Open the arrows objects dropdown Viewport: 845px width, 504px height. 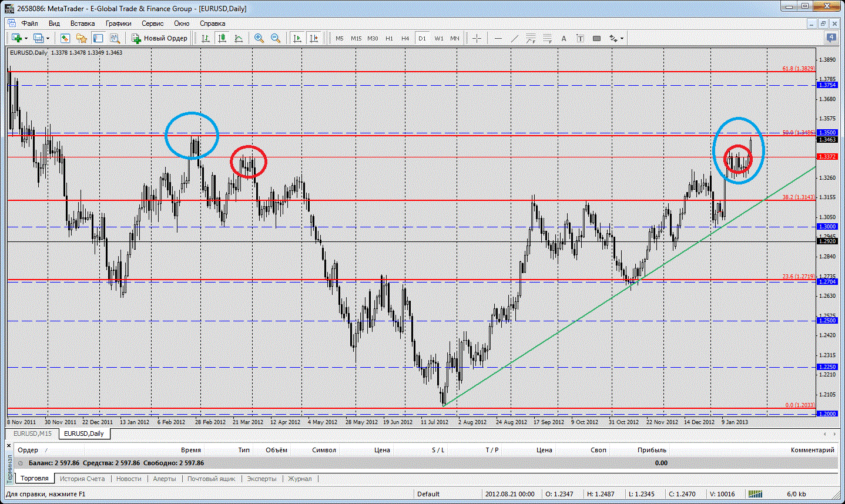[x=622, y=39]
